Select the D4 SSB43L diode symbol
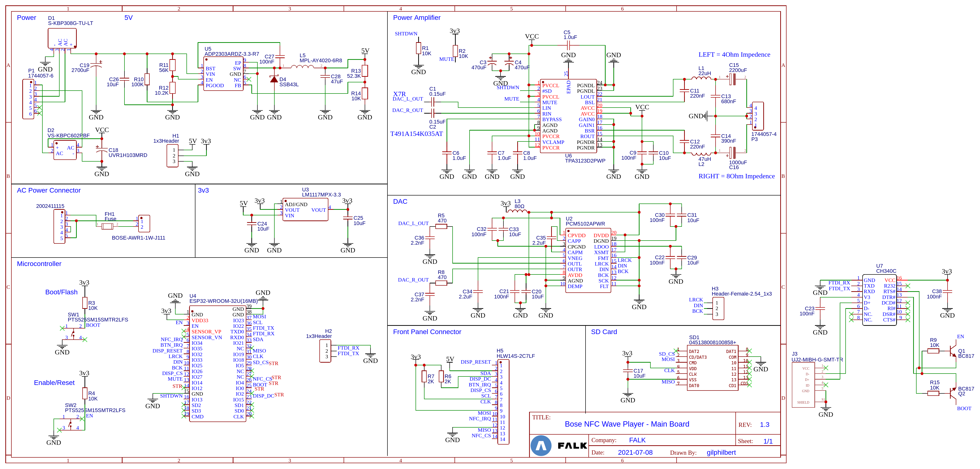Viewport: 980px width, 469px height. tap(274, 79)
